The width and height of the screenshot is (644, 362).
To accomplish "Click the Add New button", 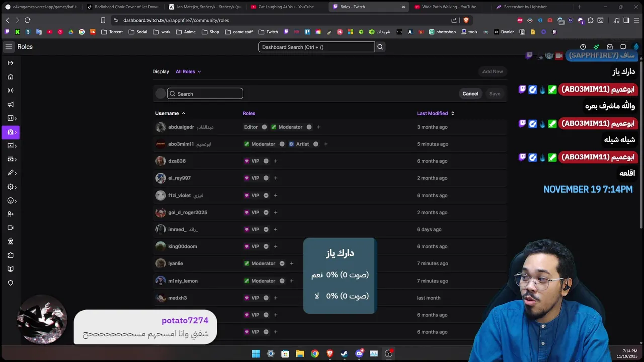I will click(493, 72).
